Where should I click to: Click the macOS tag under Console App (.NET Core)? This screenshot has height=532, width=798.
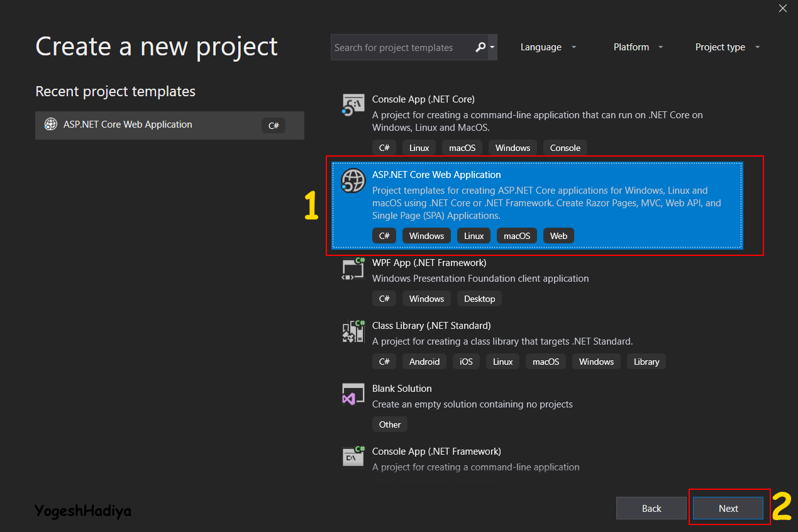tap(462, 148)
